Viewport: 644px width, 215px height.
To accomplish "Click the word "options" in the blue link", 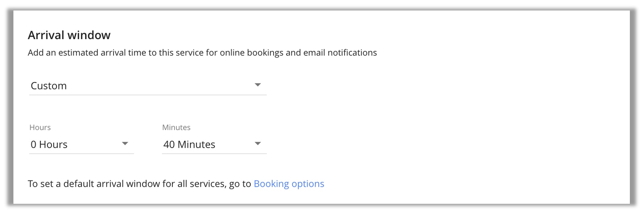I will [308, 184].
